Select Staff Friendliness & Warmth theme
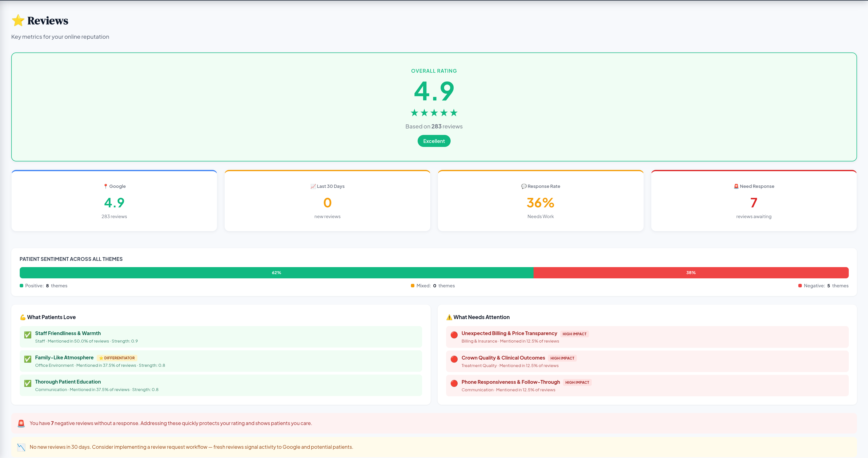Image resolution: width=868 pixels, height=458 pixels. pyautogui.click(x=221, y=337)
